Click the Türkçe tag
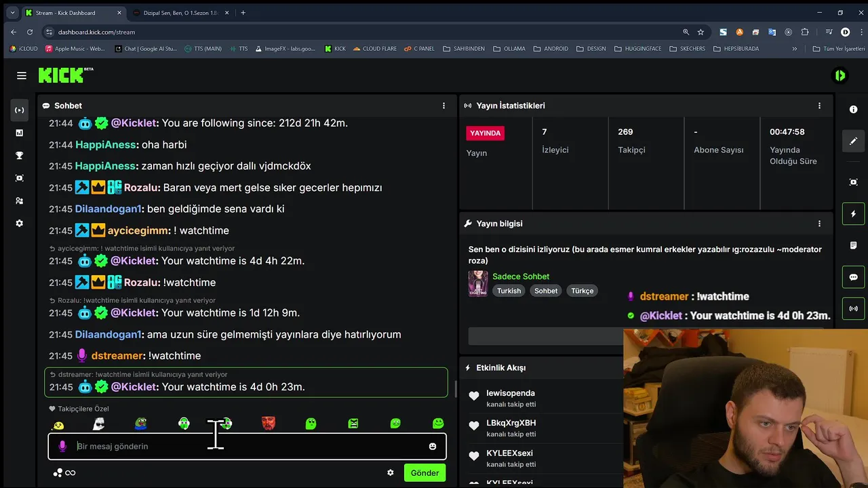The width and height of the screenshot is (868, 488). click(582, 291)
